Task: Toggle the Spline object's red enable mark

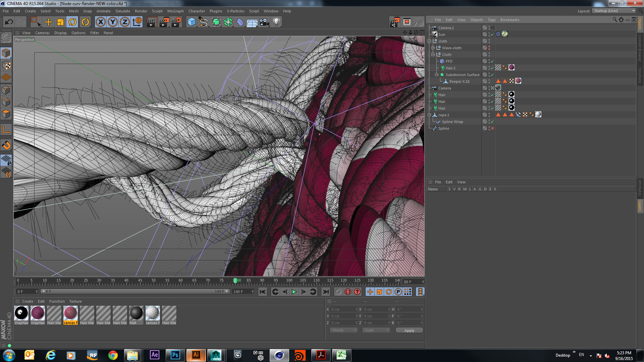Action: [x=492, y=128]
